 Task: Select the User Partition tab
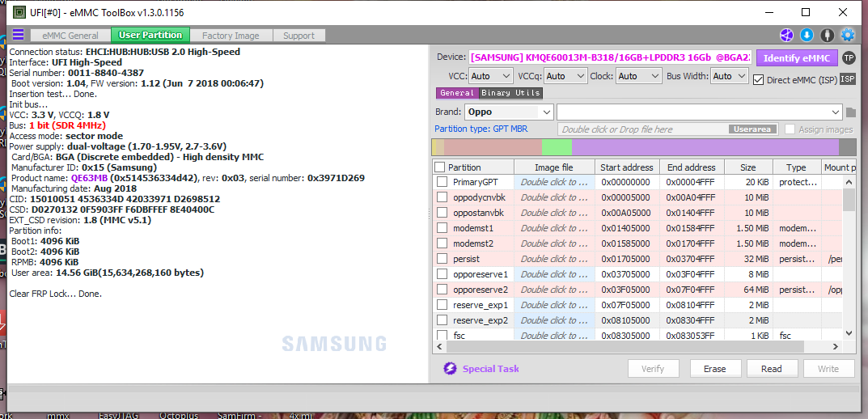(x=150, y=35)
